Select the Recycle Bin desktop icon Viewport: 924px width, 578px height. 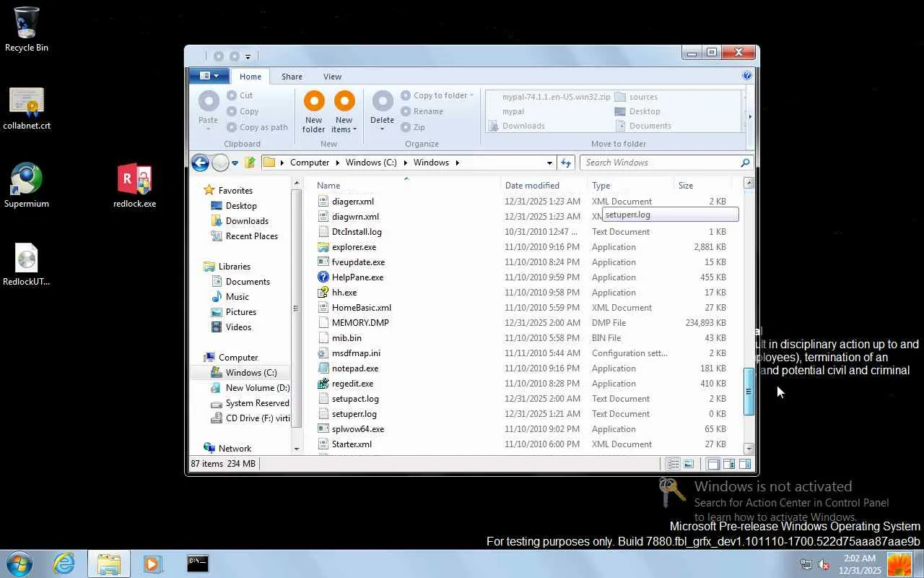(x=27, y=23)
